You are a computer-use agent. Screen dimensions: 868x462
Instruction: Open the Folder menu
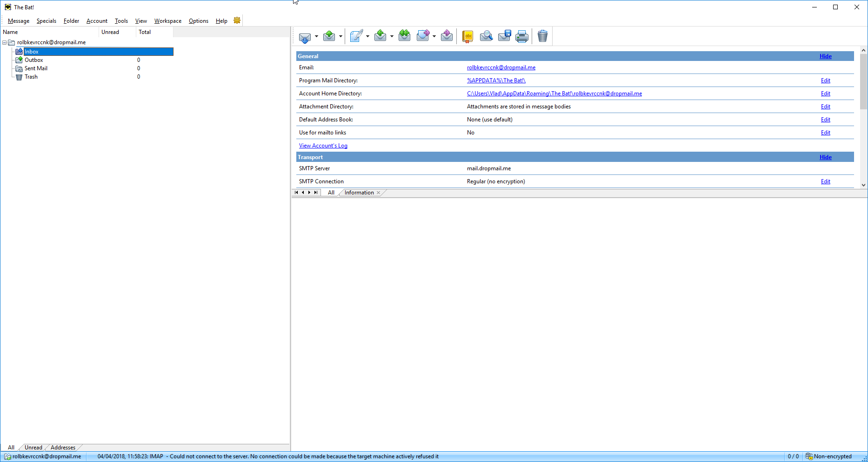71,21
